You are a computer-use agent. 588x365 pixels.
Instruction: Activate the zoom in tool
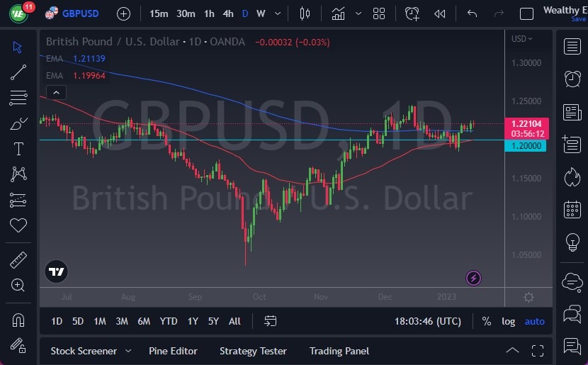click(18, 285)
